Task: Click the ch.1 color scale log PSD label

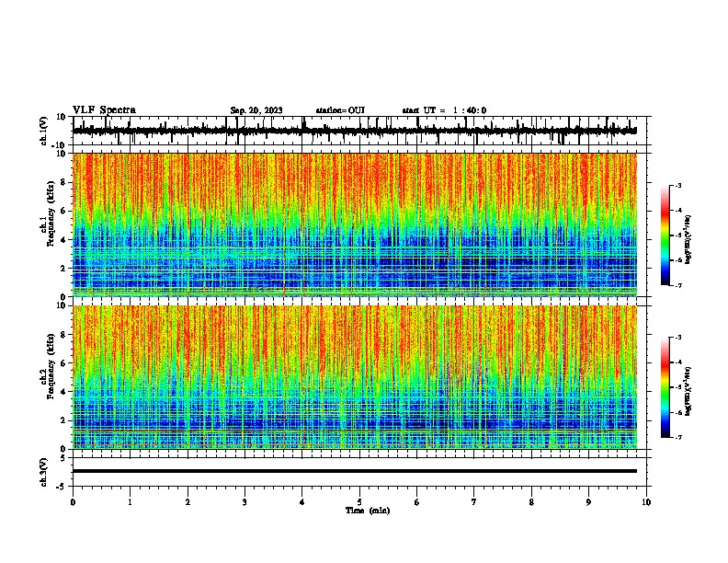Action: pos(688,240)
